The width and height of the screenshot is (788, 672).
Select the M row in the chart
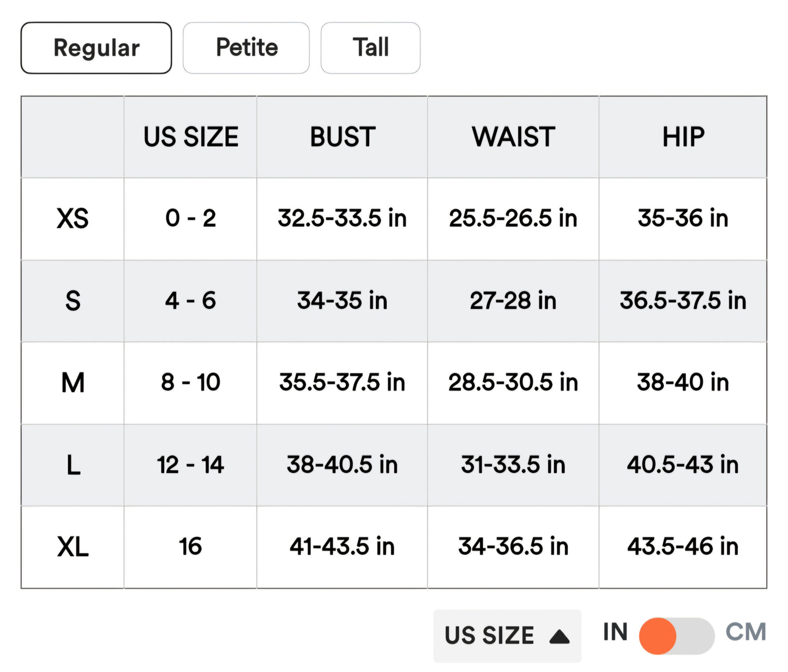tap(73, 382)
